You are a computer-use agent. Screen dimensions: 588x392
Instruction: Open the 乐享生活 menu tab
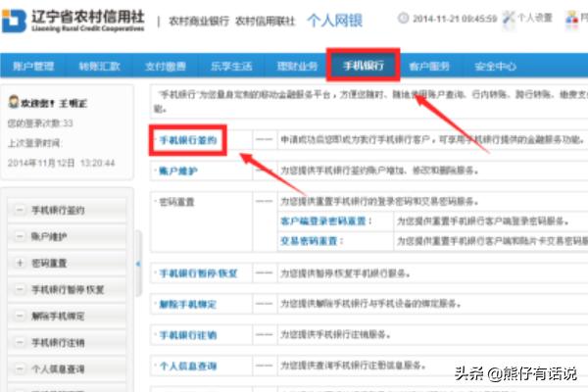231,66
